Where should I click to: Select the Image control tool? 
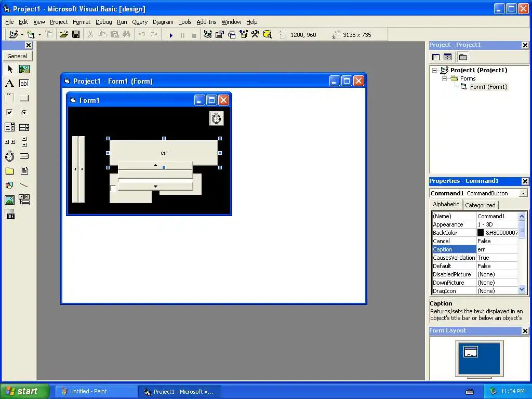tap(10, 200)
